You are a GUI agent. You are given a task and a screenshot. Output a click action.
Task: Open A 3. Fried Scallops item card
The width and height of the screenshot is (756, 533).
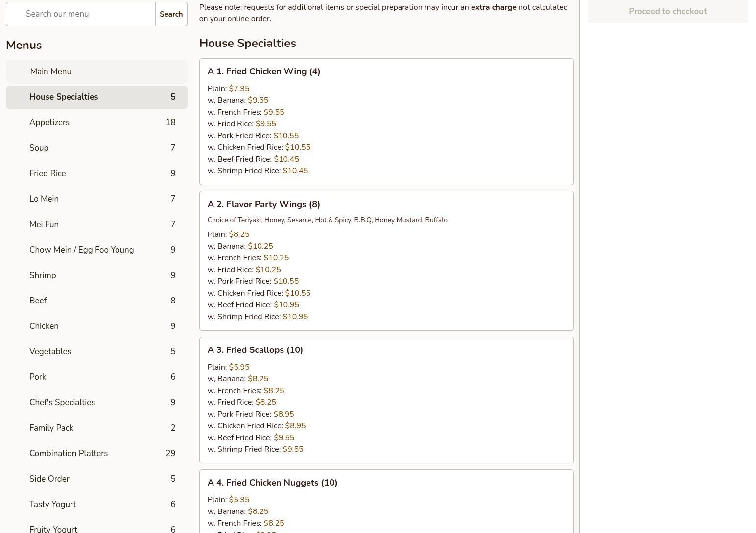tap(255, 350)
